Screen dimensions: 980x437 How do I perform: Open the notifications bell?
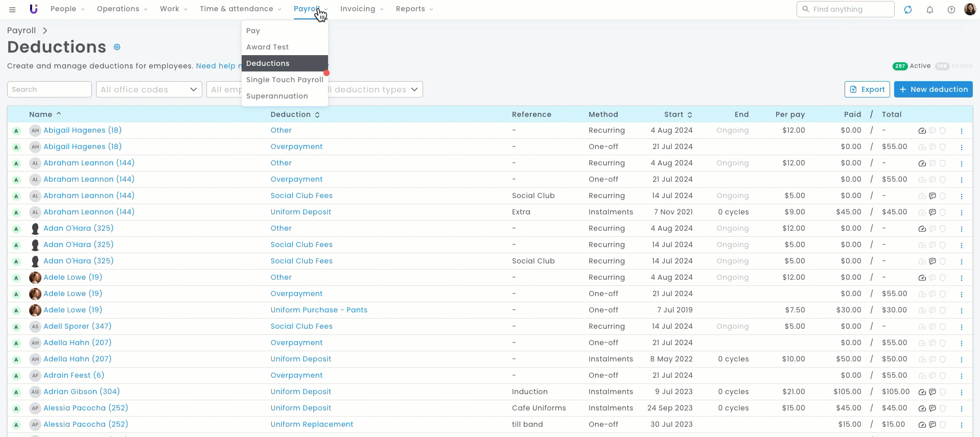click(930, 9)
